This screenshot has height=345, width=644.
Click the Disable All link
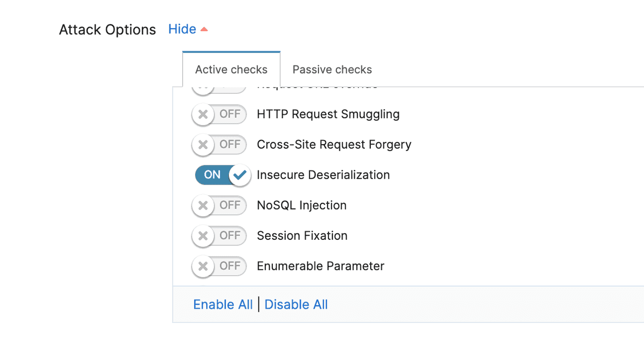point(296,304)
